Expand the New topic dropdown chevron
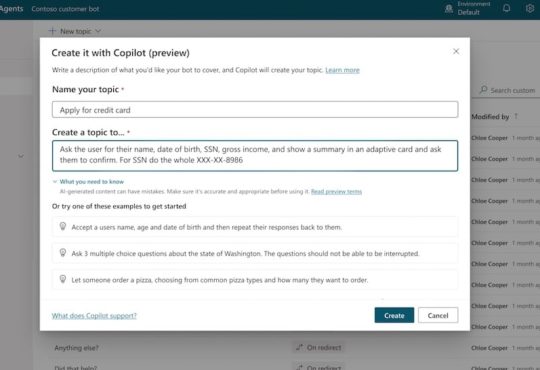Viewport: 540px width, 370px height. (98, 31)
